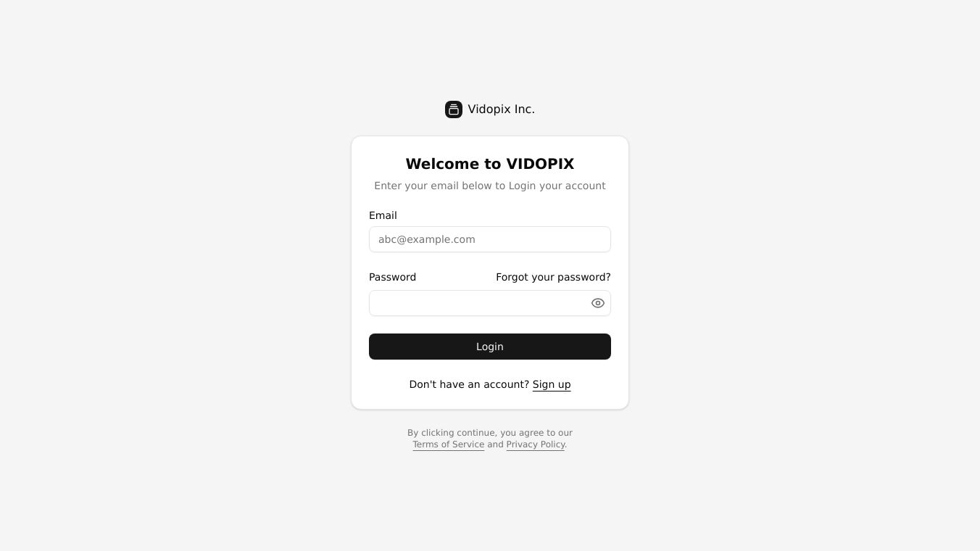This screenshot has width=980, height=551.
Task: Select the Welcome to VIDOPIX heading
Action: click(490, 164)
